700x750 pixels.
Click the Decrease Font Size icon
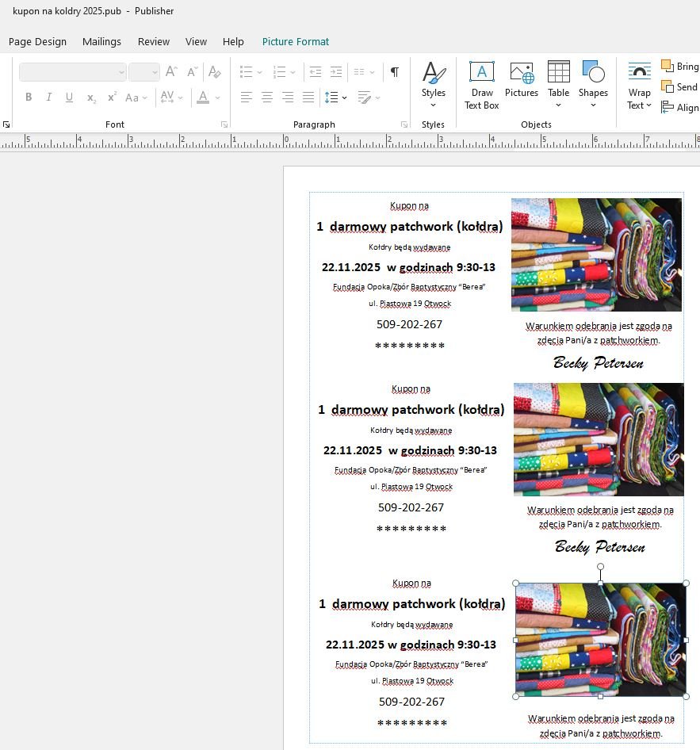(192, 72)
